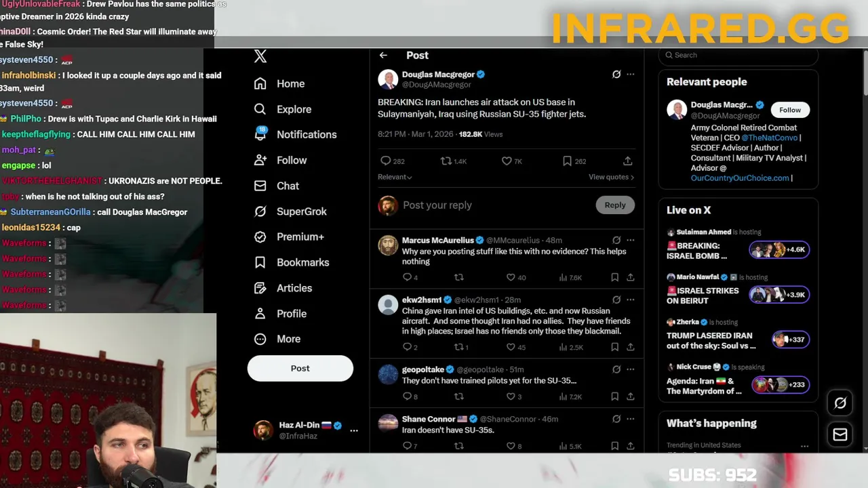Click the X logo icon

coord(260,56)
